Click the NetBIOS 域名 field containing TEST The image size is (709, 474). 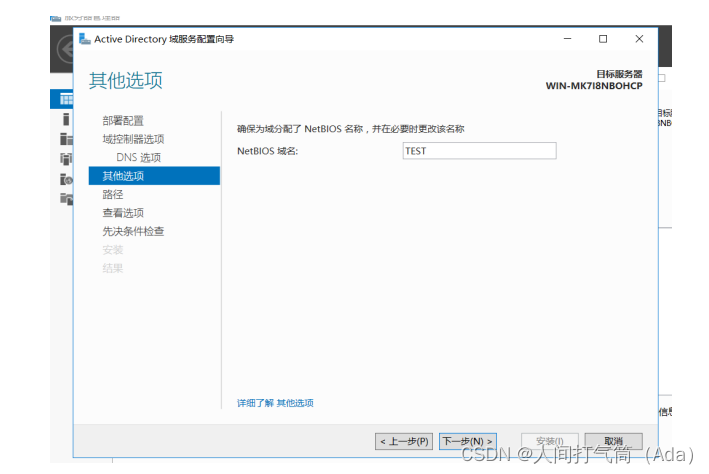point(479,151)
